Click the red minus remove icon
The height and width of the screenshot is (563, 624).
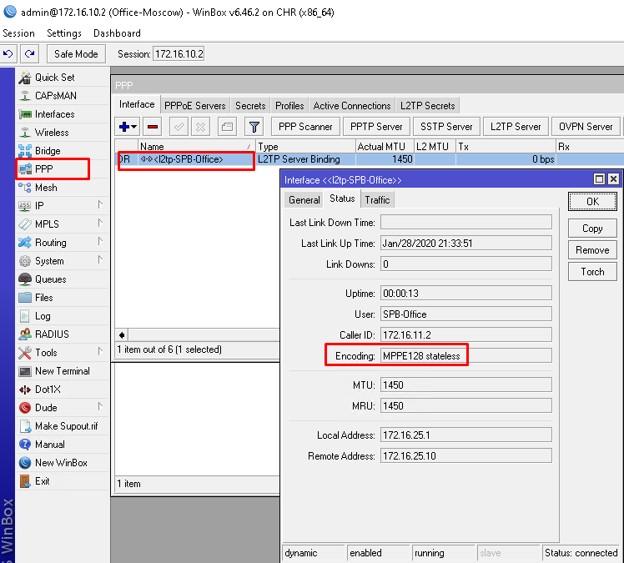point(153,127)
